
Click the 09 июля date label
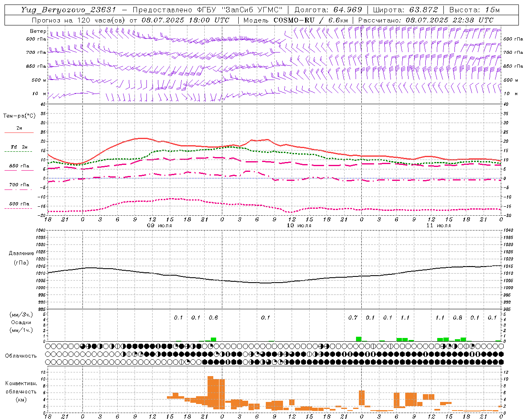coord(160,226)
